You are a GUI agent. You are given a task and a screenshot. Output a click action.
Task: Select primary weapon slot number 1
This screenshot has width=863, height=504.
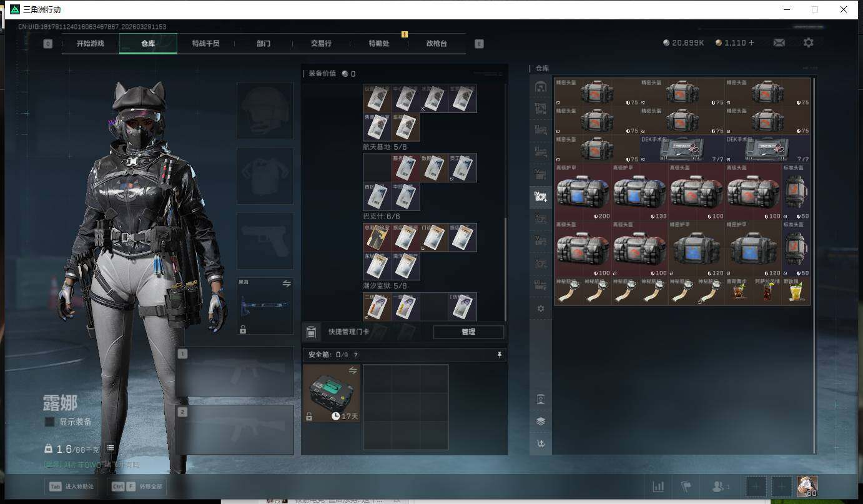click(x=235, y=372)
